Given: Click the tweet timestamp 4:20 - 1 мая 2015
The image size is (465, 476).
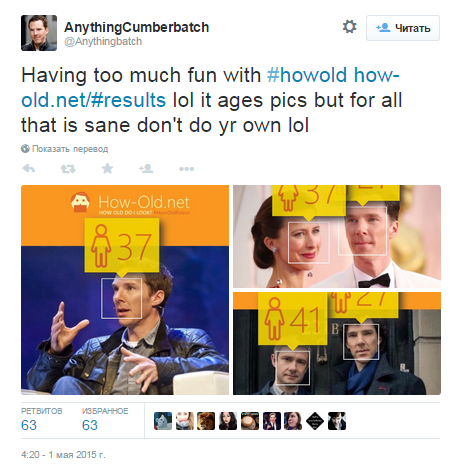Looking at the screenshot, I should coord(63,455).
